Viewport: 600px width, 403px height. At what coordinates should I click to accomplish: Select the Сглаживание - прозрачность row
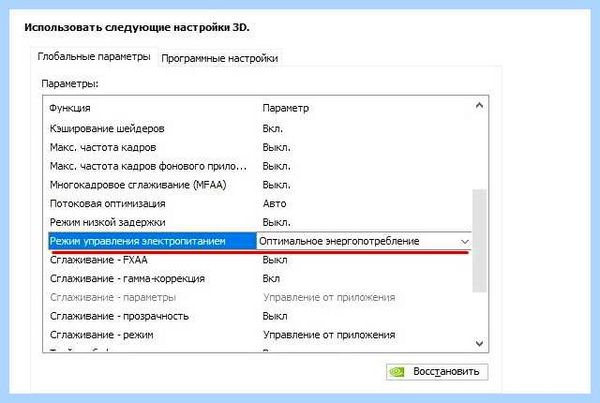click(x=260, y=316)
